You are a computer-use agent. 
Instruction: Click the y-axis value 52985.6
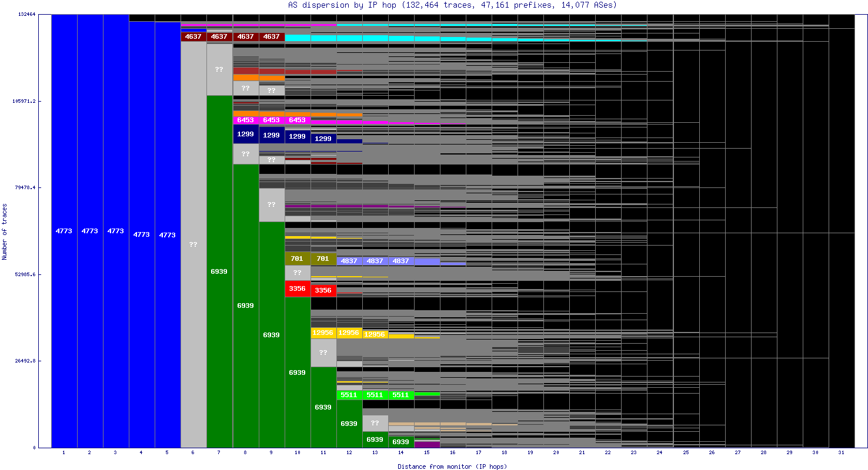[x=25, y=274]
